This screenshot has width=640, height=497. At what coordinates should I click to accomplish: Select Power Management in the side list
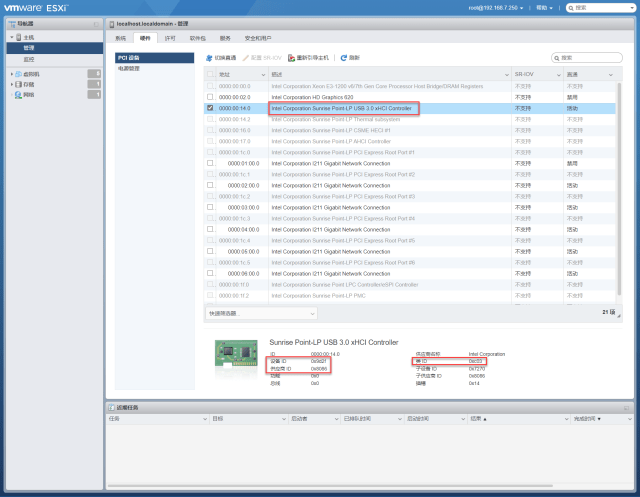click(x=154, y=68)
